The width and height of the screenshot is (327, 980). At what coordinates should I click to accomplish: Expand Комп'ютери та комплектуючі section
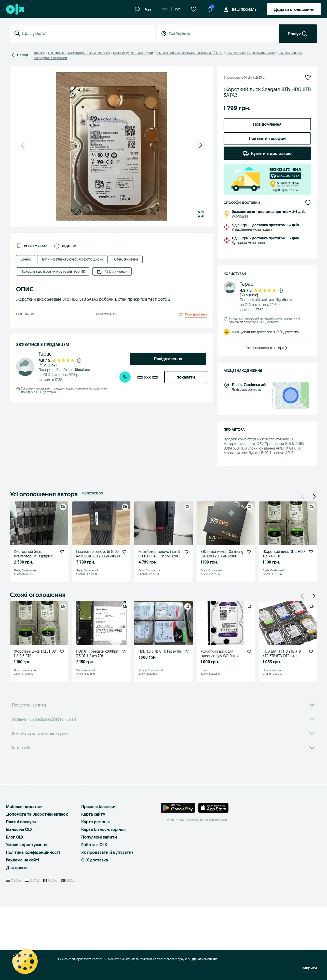pos(163,733)
